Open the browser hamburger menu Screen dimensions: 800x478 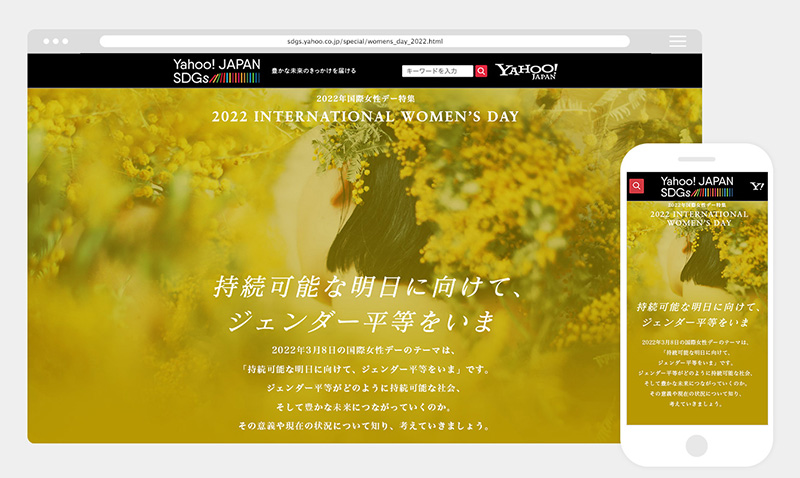click(x=678, y=41)
